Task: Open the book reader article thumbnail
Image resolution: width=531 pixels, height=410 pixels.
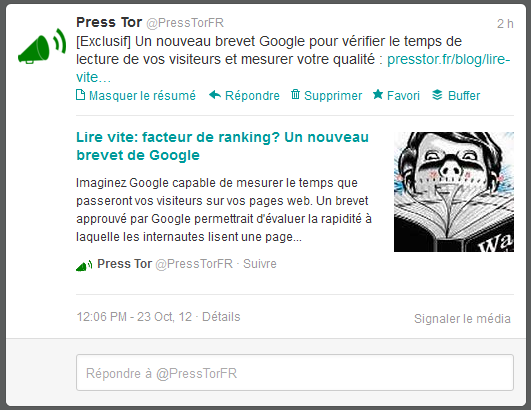Action: pyautogui.click(x=454, y=192)
